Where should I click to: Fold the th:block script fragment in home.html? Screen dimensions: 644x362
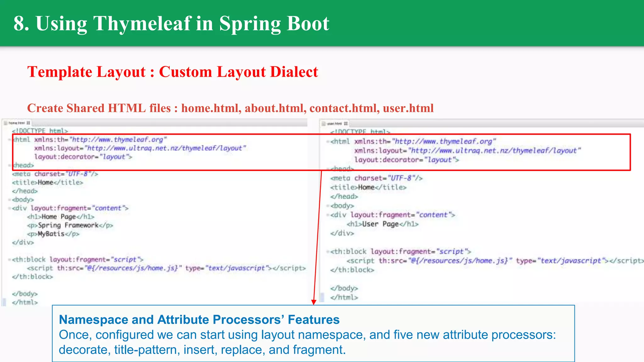(x=10, y=260)
